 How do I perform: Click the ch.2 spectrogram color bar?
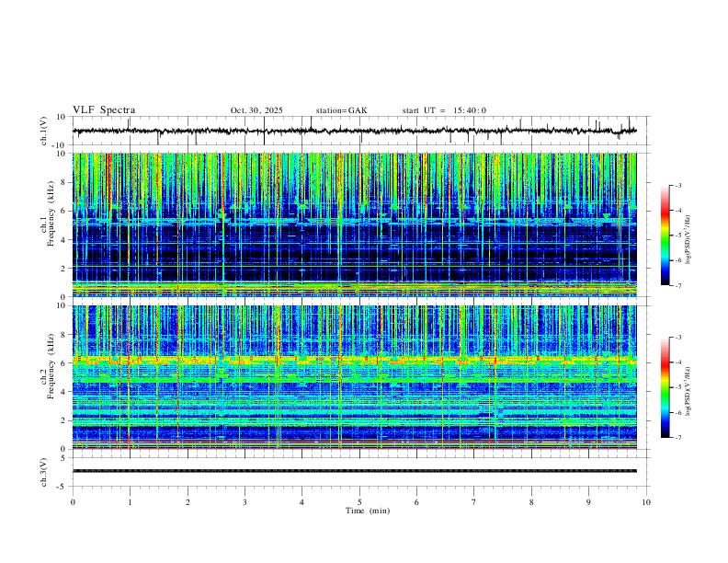click(x=665, y=387)
